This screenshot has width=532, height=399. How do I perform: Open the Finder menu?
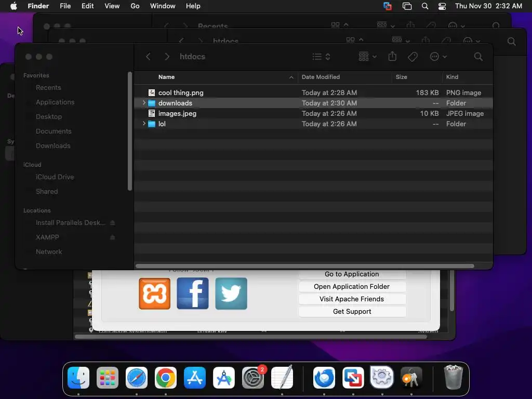pyautogui.click(x=38, y=6)
